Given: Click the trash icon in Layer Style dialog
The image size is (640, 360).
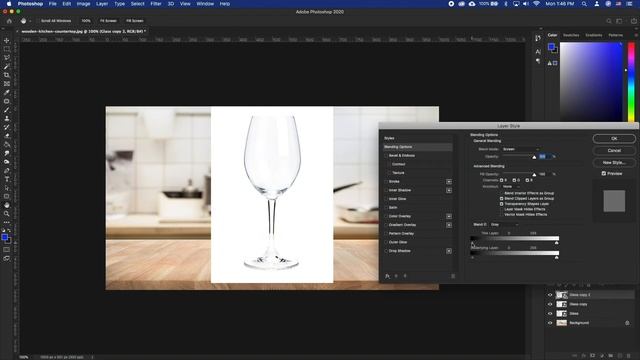Looking at the screenshot, I should pyautogui.click(x=453, y=276).
